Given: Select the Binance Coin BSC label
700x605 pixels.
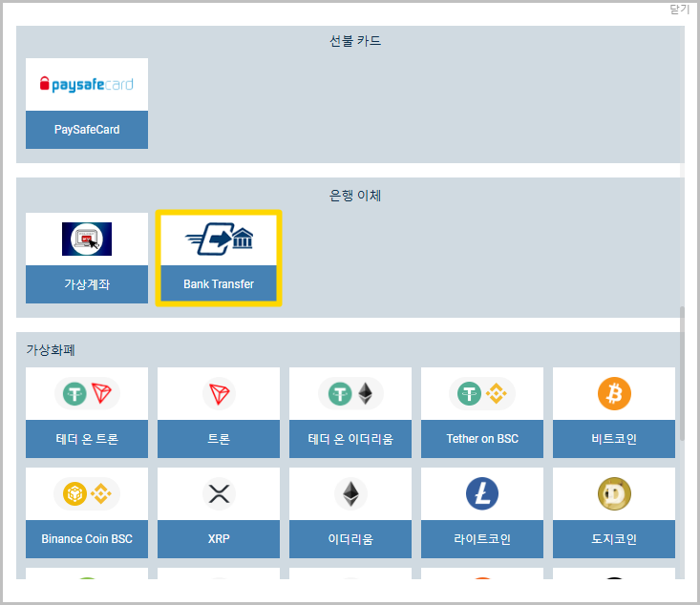Looking at the screenshot, I should pyautogui.click(x=87, y=539).
